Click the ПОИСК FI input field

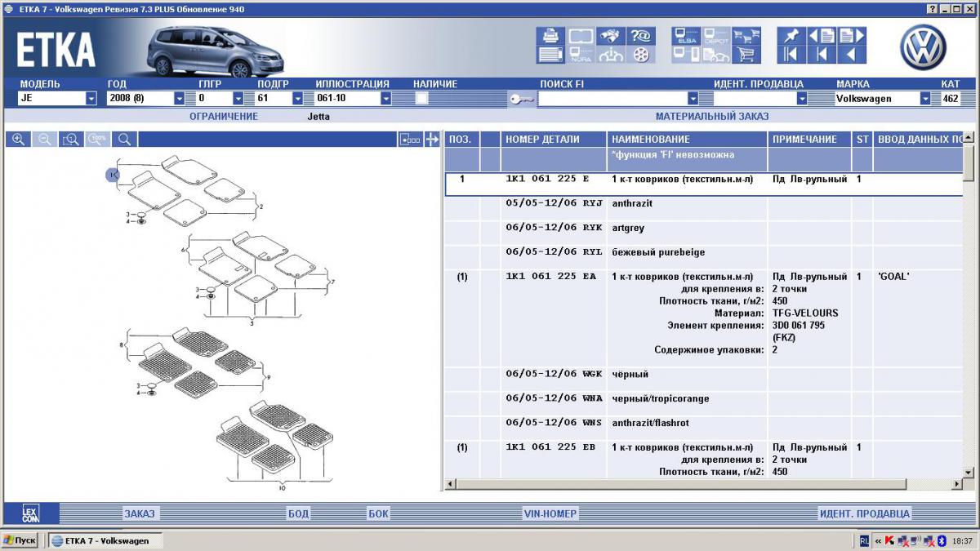tap(612, 99)
